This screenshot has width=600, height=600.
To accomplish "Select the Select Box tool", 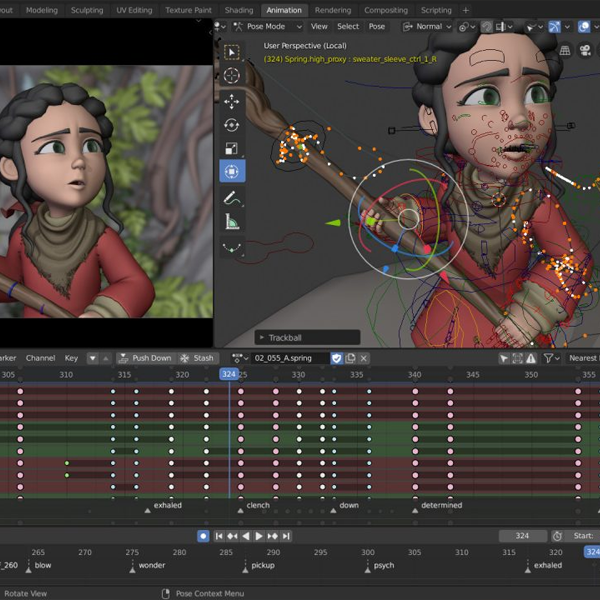I will 232,52.
